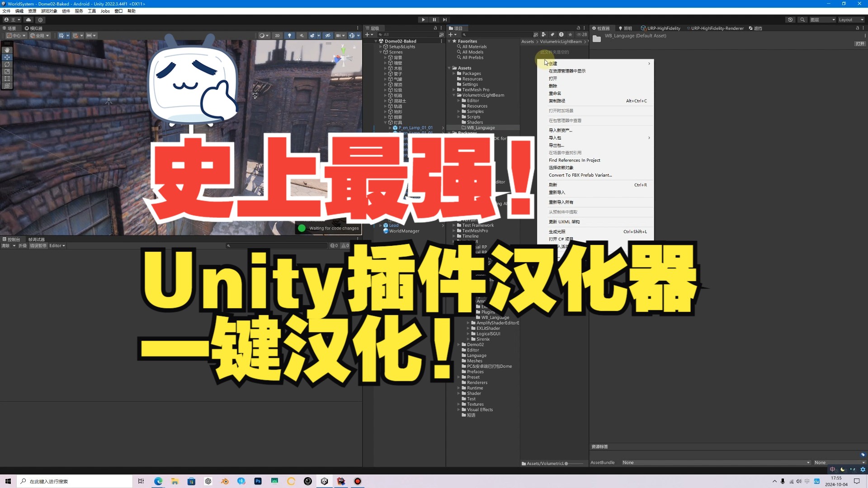868x488 pixels.
Task: Select the WB_Language folder under VolumetricLightBeam
Action: click(481, 128)
